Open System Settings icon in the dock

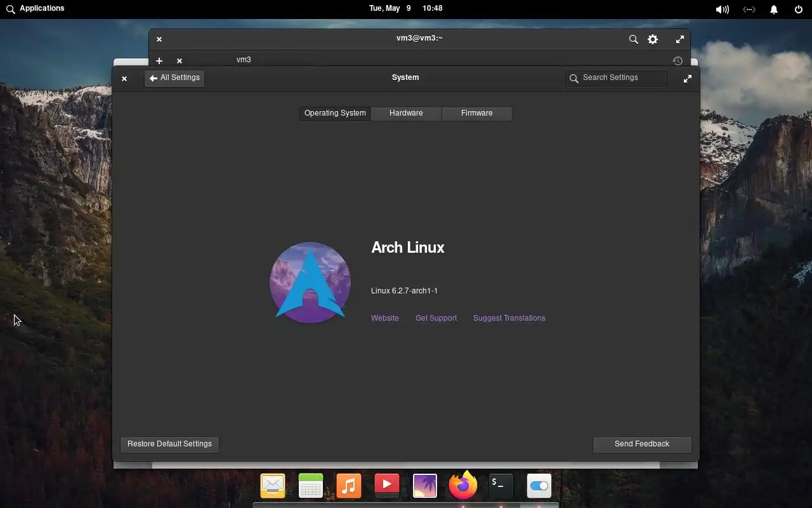539,486
